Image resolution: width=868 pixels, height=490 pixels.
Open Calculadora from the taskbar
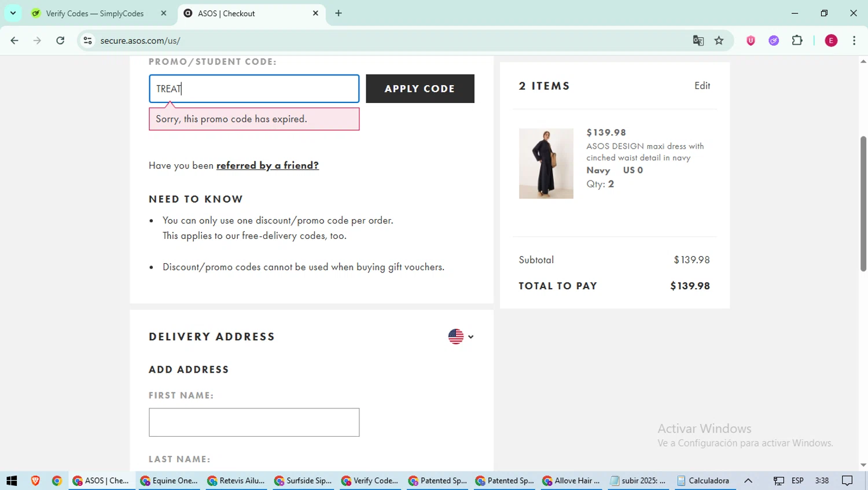pos(704,481)
